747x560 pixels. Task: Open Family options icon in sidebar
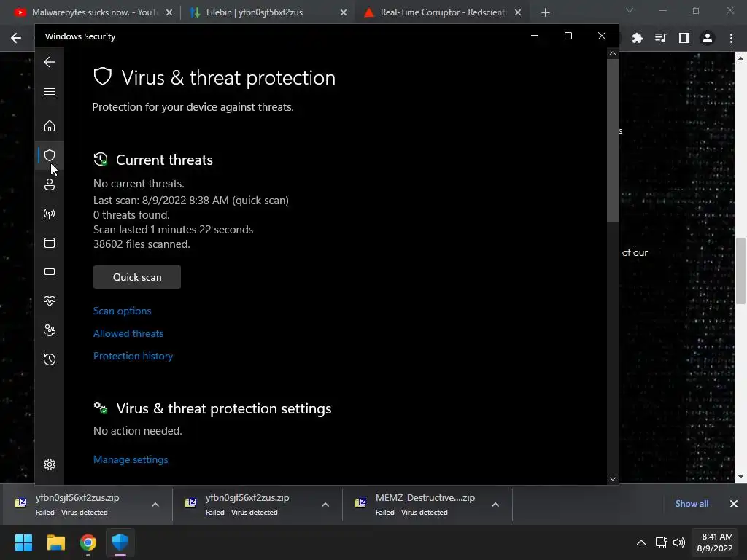tap(50, 330)
